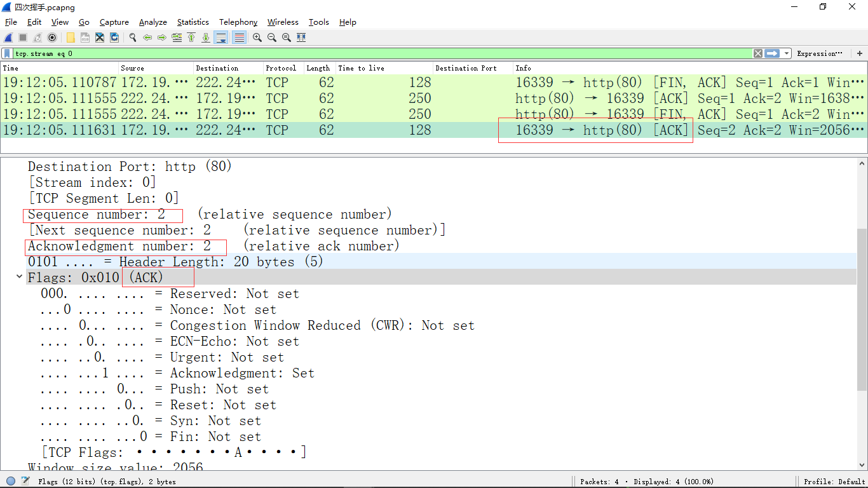Click the display filter bookmark icon
The width and height of the screenshot is (868, 488).
pyautogui.click(x=7, y=53)
